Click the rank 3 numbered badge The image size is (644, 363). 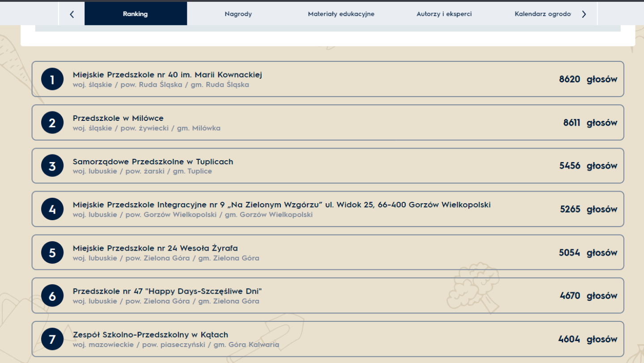pos(52,166)
